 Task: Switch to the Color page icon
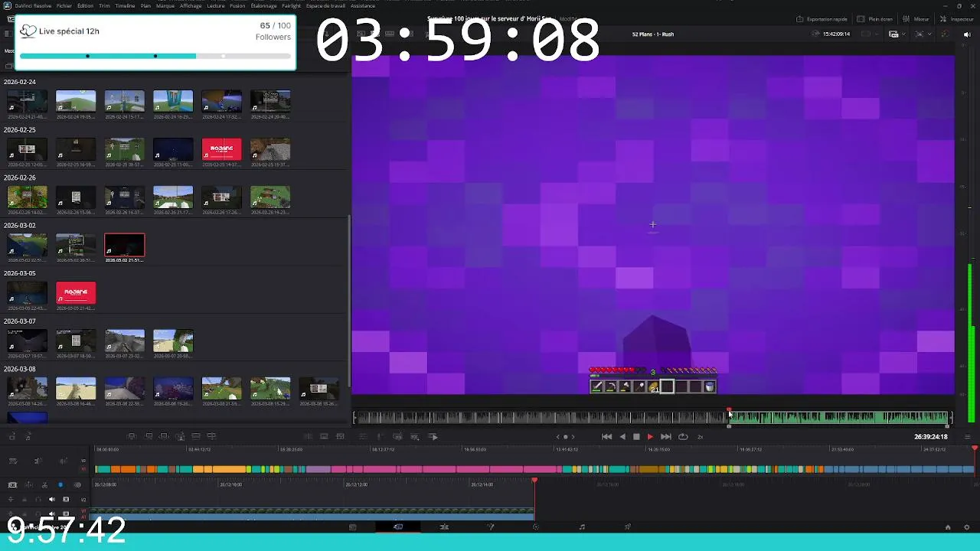pos(536,527)
